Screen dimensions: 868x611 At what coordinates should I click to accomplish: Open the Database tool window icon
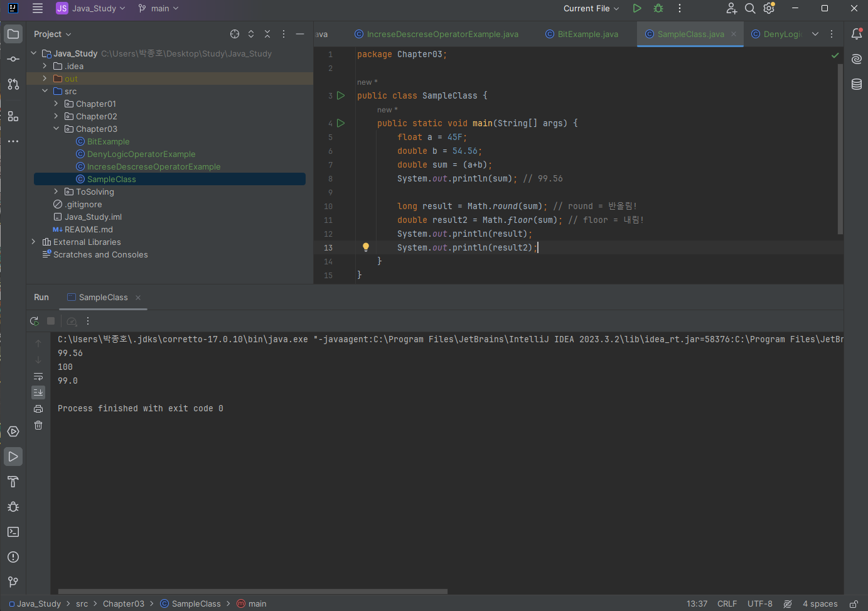point(857,84)
